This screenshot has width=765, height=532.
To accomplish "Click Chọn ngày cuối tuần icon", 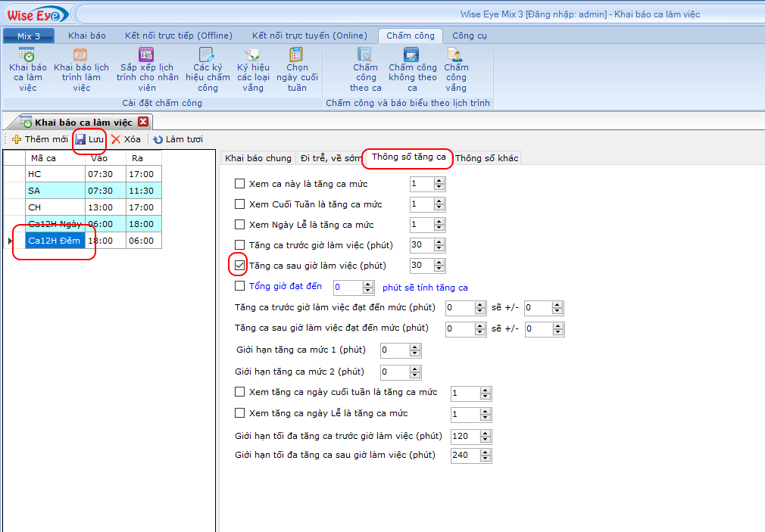I will pyautogui.click(x=297, y=54).
